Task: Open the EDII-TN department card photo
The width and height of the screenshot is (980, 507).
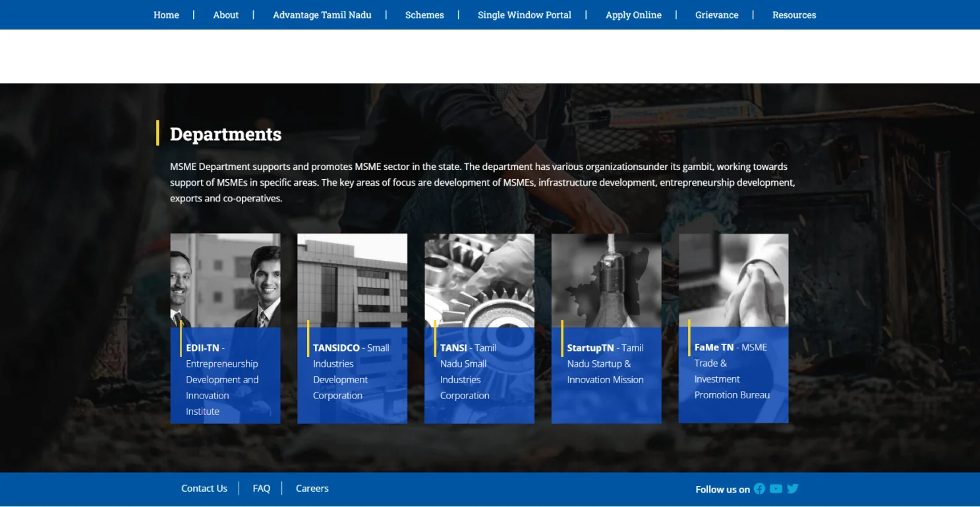Action: coord(225,280)
